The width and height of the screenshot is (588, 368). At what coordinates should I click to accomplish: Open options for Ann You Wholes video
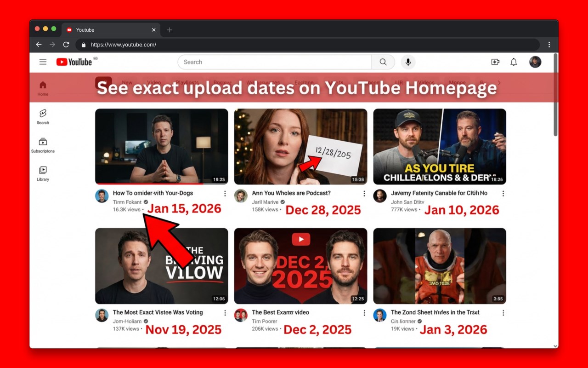[364, 194]
